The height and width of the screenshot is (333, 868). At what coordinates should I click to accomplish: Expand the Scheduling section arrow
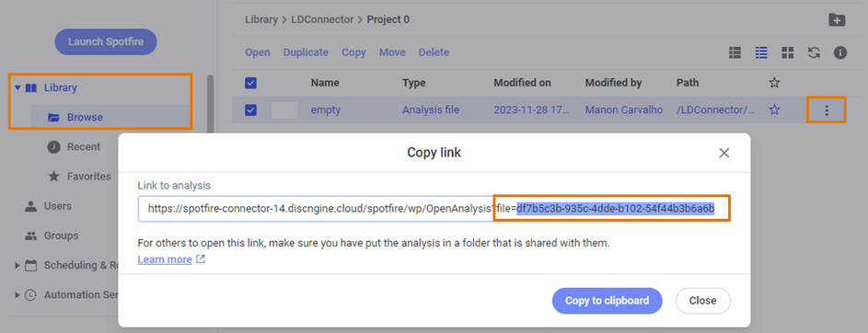tap(17, 265)
